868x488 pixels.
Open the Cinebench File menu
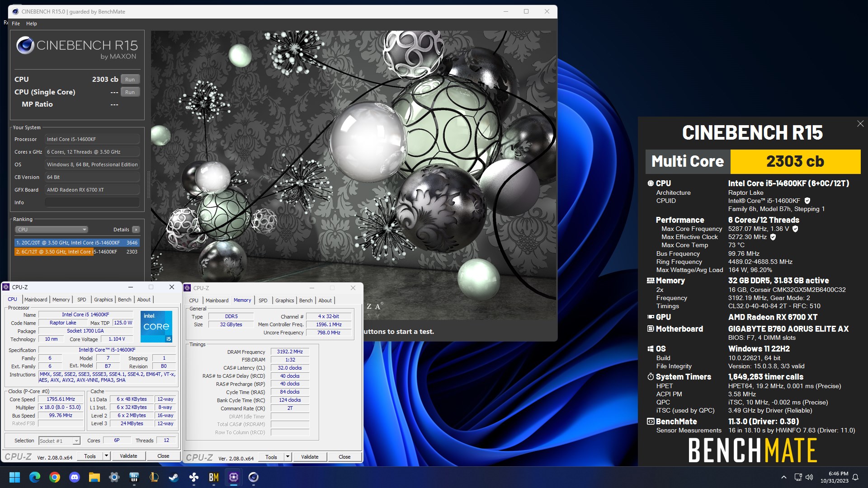[16, 23]
